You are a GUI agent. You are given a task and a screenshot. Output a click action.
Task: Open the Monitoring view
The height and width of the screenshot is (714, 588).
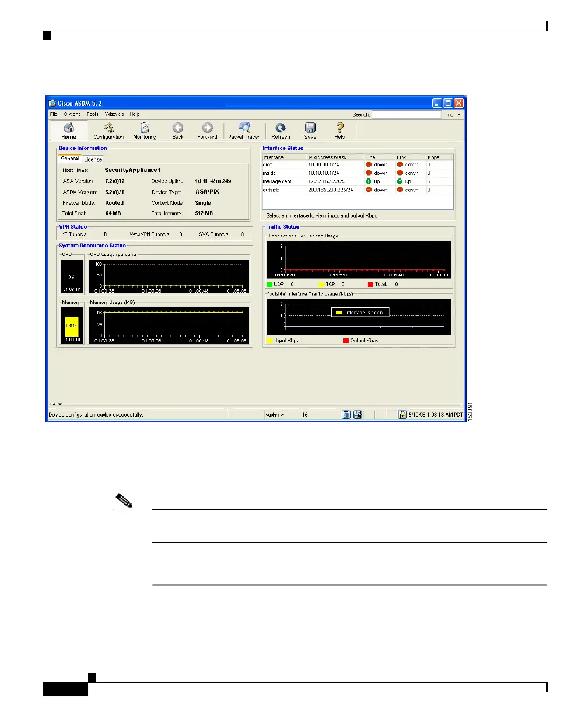click(145, 131)
